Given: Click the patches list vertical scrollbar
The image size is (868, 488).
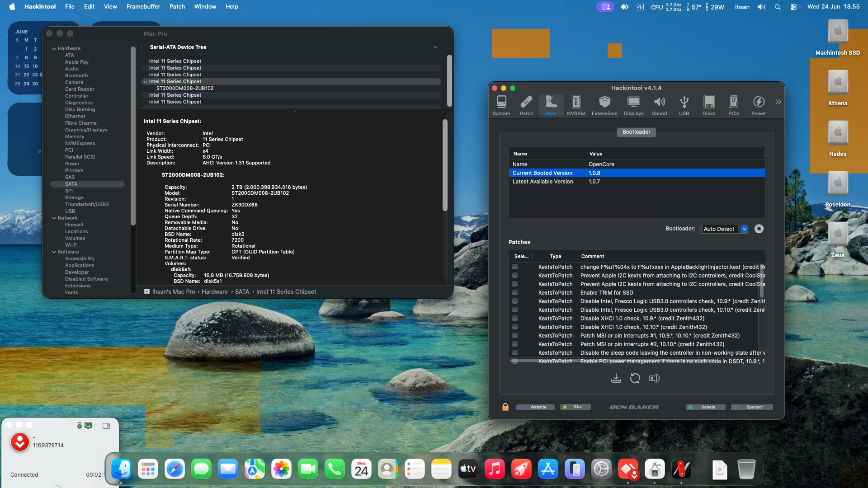Looking at the screenshot, I should [762, 281].
